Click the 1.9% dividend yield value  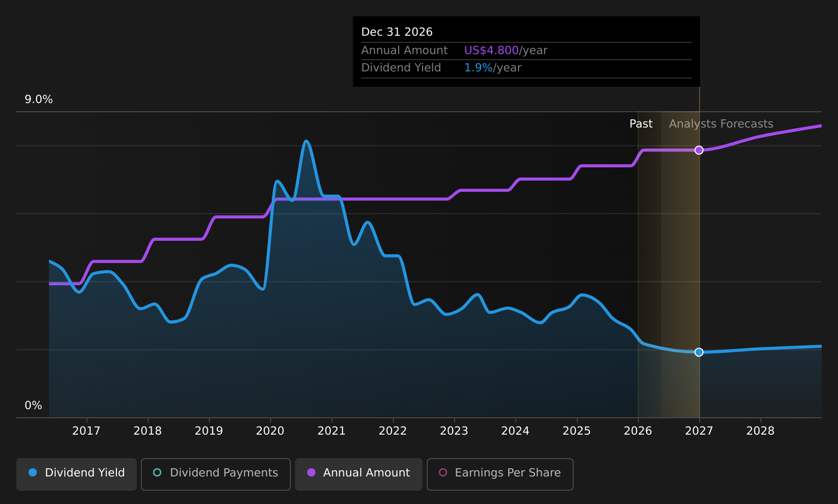(478, 68)
